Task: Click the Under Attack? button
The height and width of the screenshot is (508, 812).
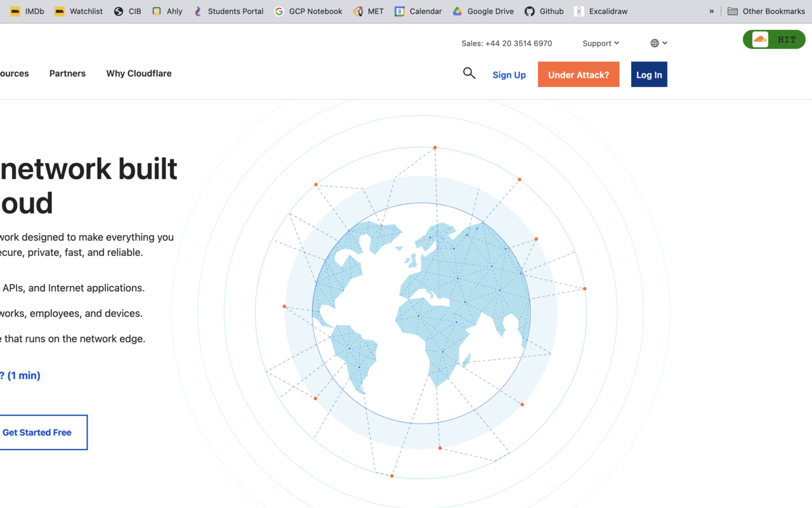Action: (x=579, y=74)
